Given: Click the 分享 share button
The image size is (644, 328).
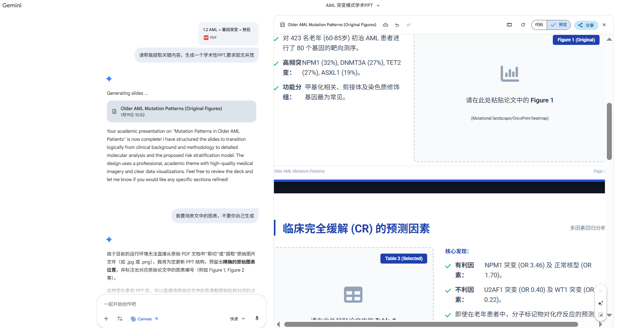Looking at the screenshot, I should (x=586, y=25).
